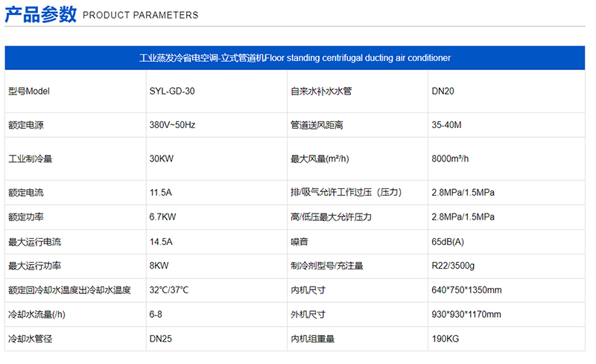
Task: Select the DN20 water supply pipe value
Action: coord(443,92)
